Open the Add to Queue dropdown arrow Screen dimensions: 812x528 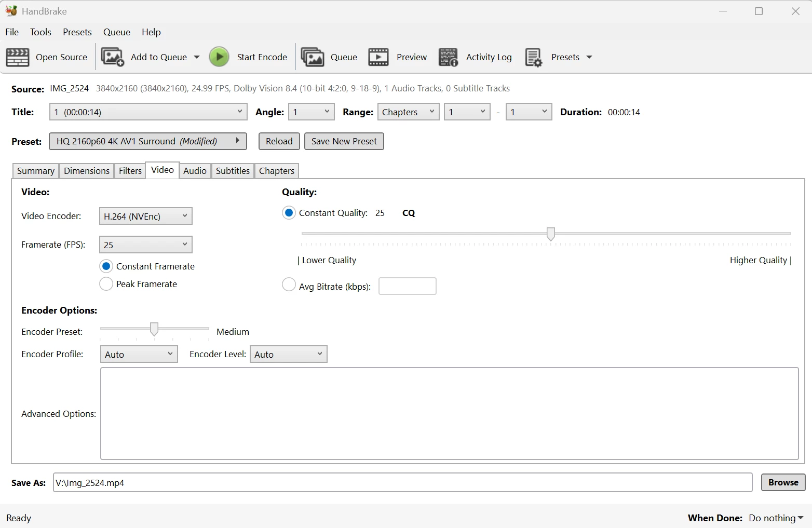197,57
